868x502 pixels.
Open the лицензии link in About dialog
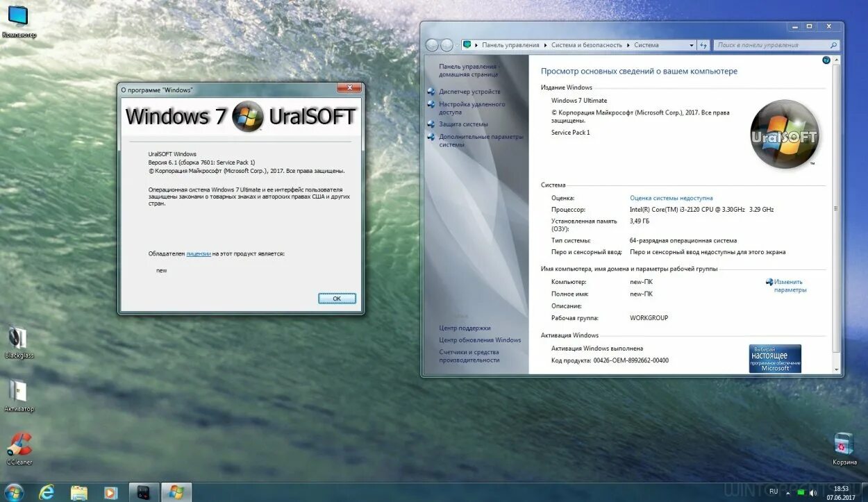199,254
